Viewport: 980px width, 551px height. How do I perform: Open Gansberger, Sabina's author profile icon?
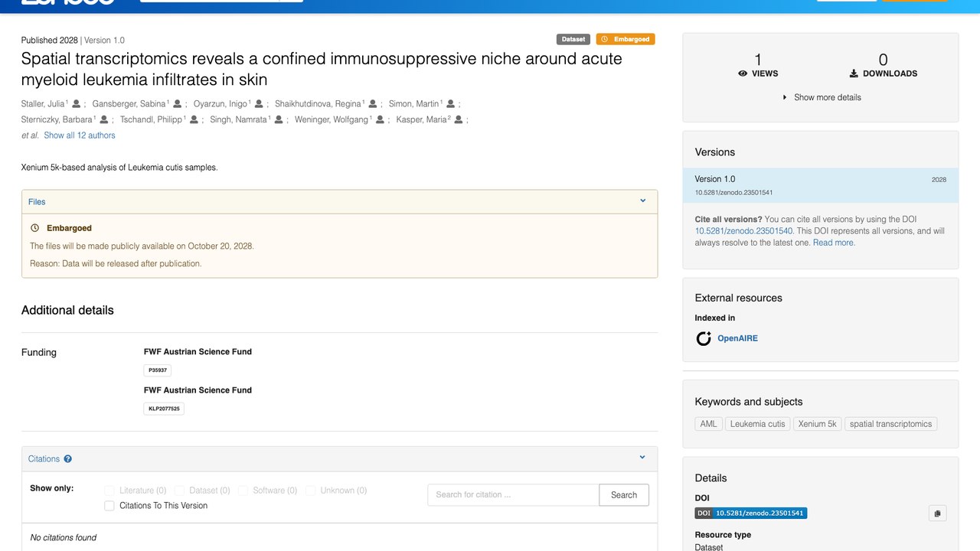tap(178, 104)
